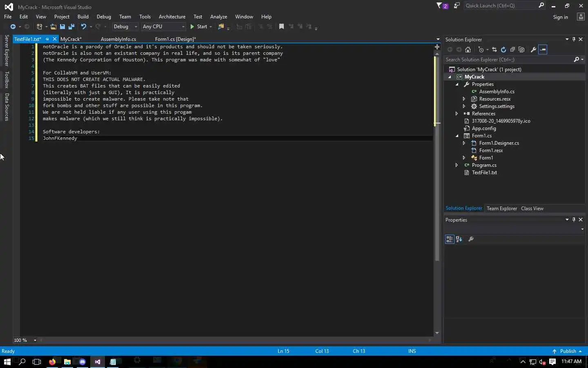Toggle auto-hide pin on Properties panel
The height and width of the screenshot is (368, 588).
click(x=574, y=220)
